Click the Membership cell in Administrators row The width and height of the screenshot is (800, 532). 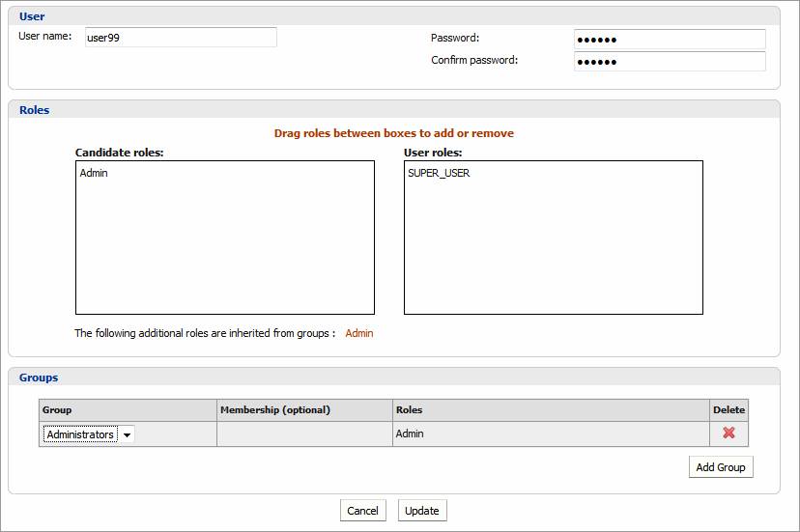pyautogui.click(x=304, y=434)
